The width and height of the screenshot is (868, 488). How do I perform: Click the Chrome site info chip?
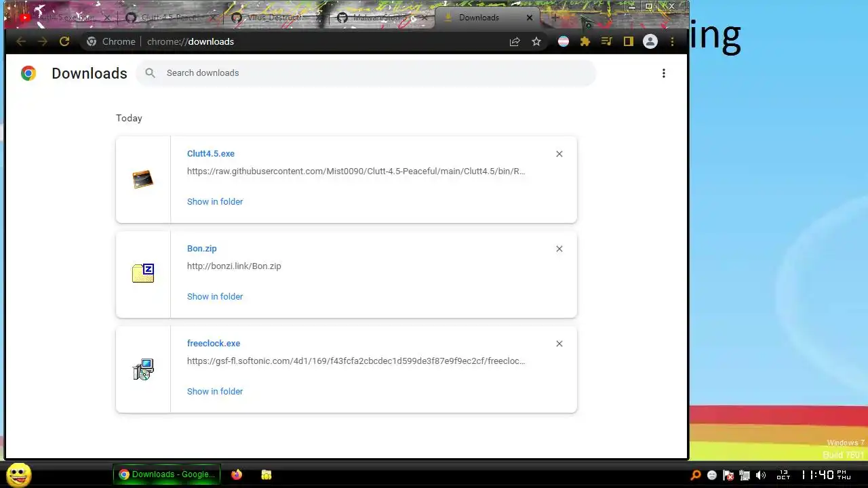tap(111, 41)
